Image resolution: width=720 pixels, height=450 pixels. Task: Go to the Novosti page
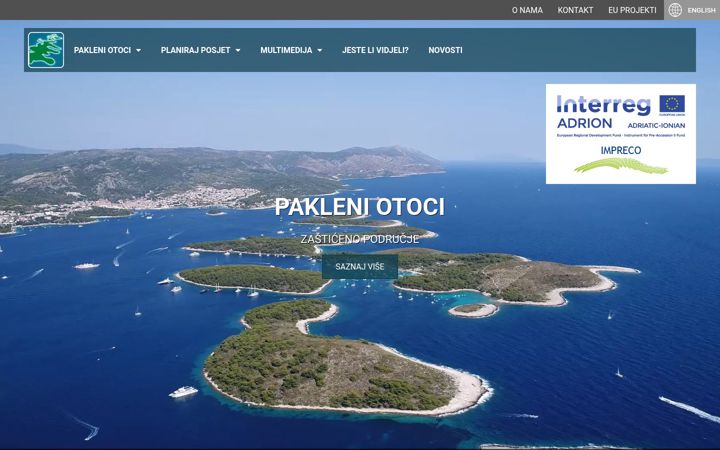(x=445, y=50)
